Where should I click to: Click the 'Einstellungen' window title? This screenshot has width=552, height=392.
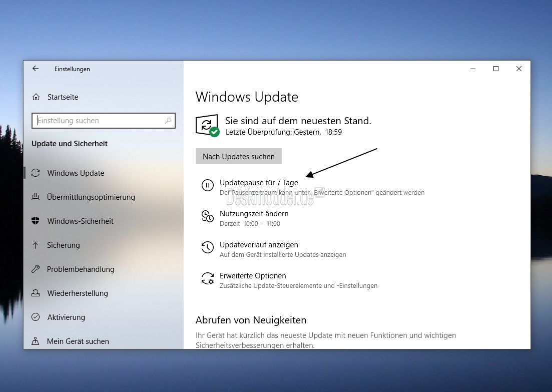pyautogui.click(x=72, y=69)
